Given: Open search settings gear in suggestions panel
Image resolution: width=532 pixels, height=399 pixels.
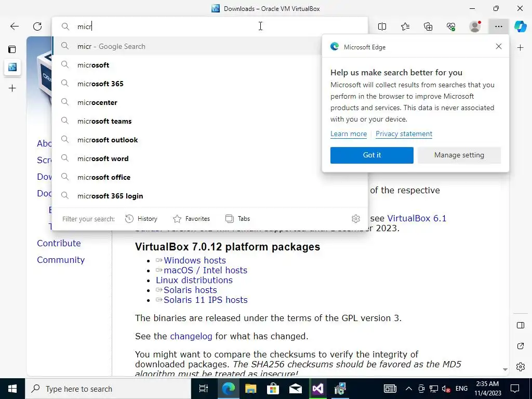Looking at the screenshot, I should pos(355,219).
